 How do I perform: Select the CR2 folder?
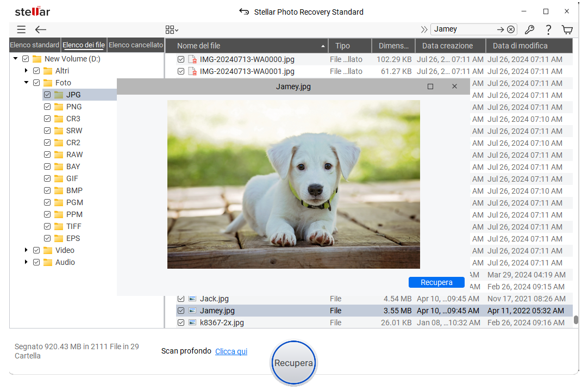pos(73,143)
